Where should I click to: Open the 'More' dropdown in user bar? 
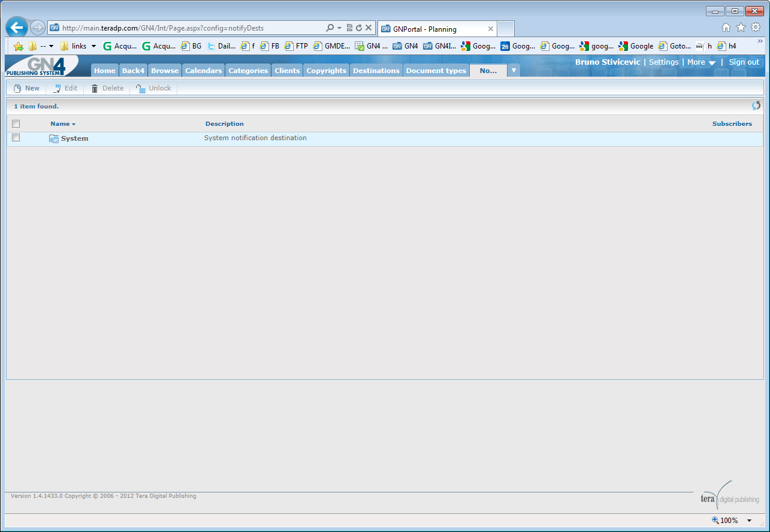click(702, 62)
